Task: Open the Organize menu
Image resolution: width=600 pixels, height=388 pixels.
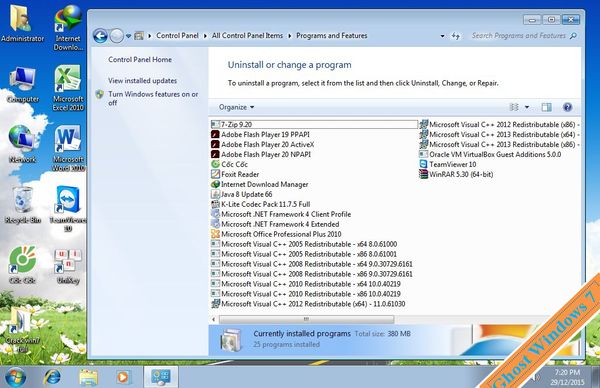Action: tap(236, 107)
